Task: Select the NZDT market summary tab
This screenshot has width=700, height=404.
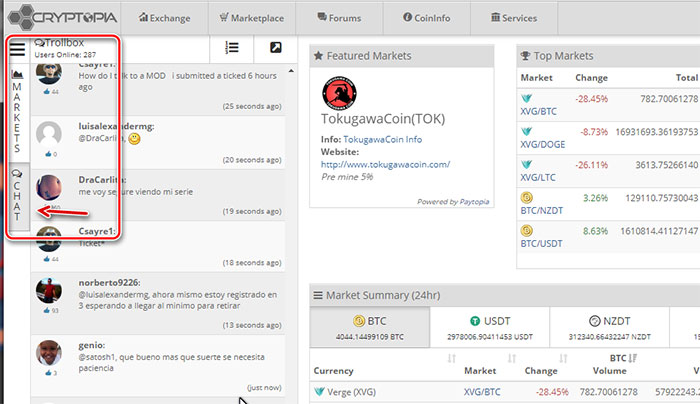Action: pyautogui.click(x=609, y=327)
